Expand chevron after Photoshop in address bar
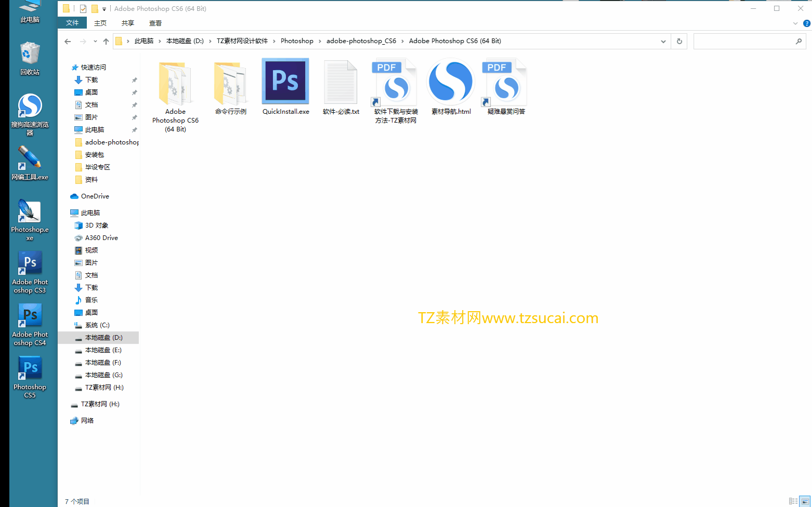812x507 pixels. click(320, 41)
